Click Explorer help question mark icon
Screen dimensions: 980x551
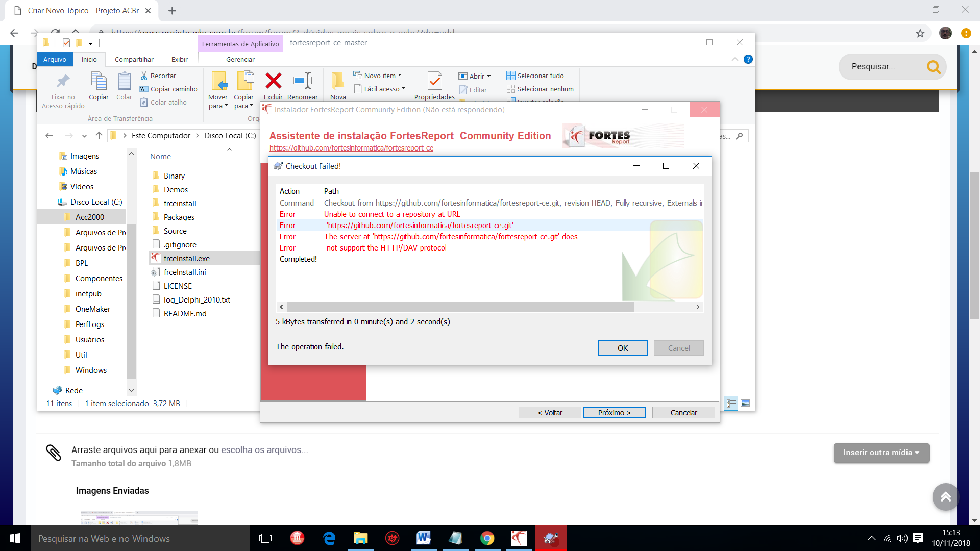748,59
